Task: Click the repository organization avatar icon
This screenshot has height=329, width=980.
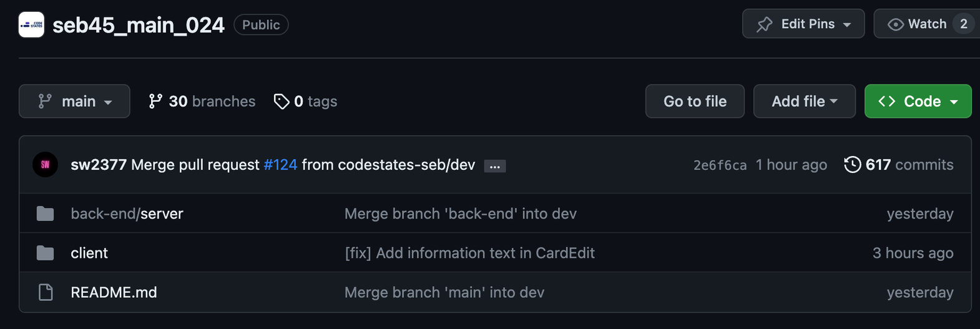Action: point(31,25)
